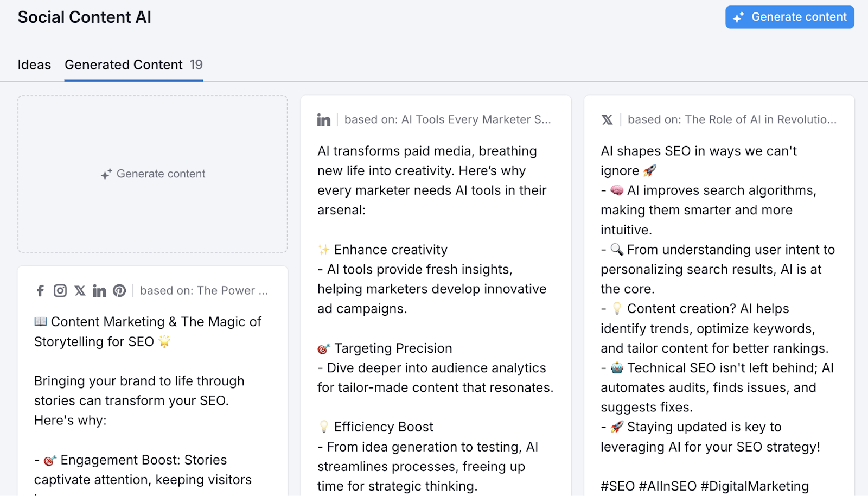Select the Instagram icon on the storytelling post
The height and width of the screenshot is (496, 868).
pyautogui.click(x=60, y=290)
